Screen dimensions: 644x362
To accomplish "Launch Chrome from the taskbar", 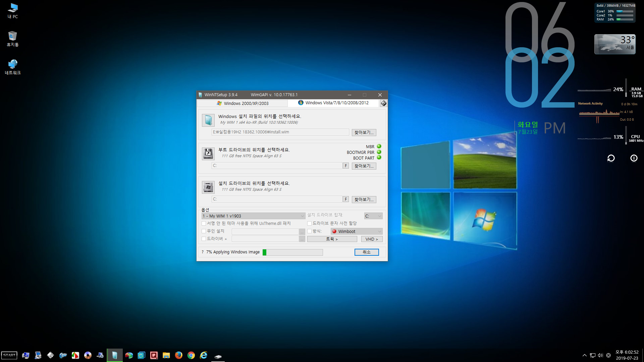I will (191, 355).
